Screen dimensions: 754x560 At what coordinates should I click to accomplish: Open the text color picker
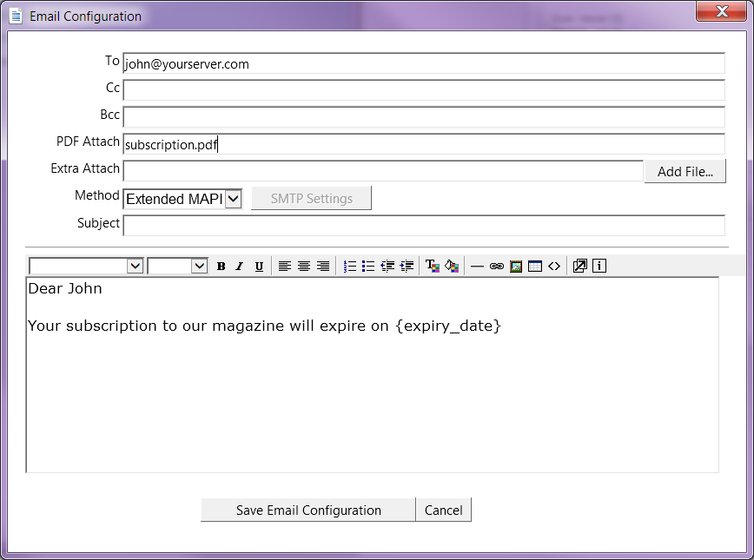[433, 267]
